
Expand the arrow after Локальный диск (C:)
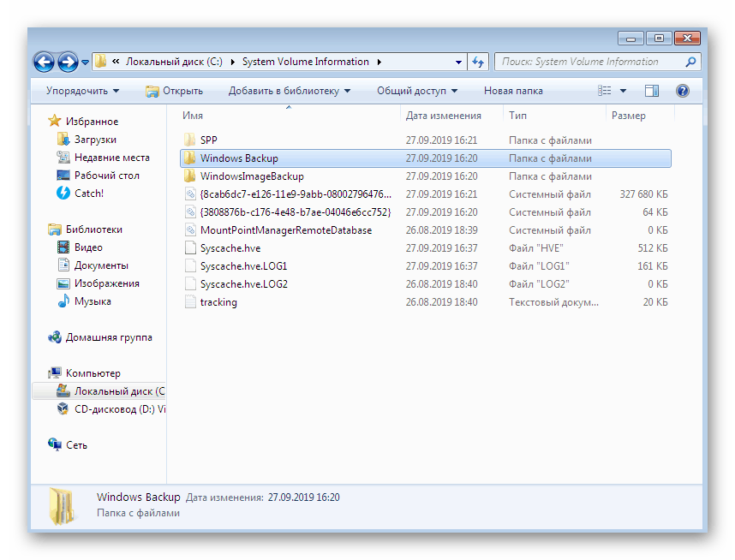point(232,62)
